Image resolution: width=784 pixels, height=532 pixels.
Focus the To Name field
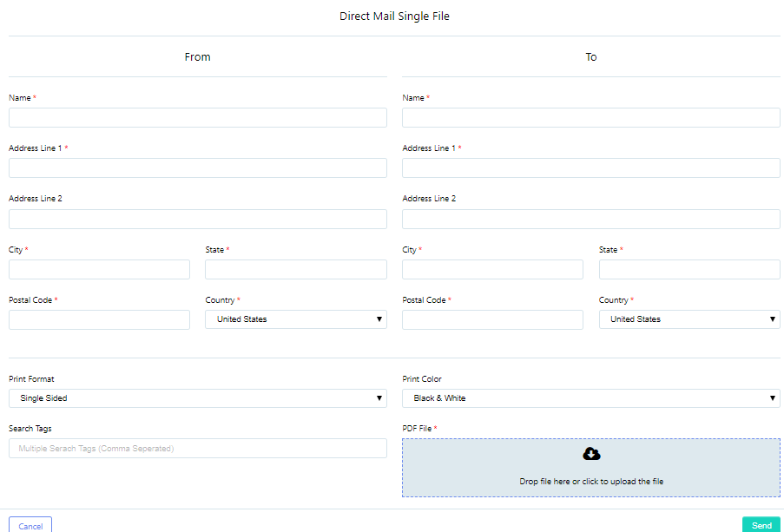click(x=591, y=117)
